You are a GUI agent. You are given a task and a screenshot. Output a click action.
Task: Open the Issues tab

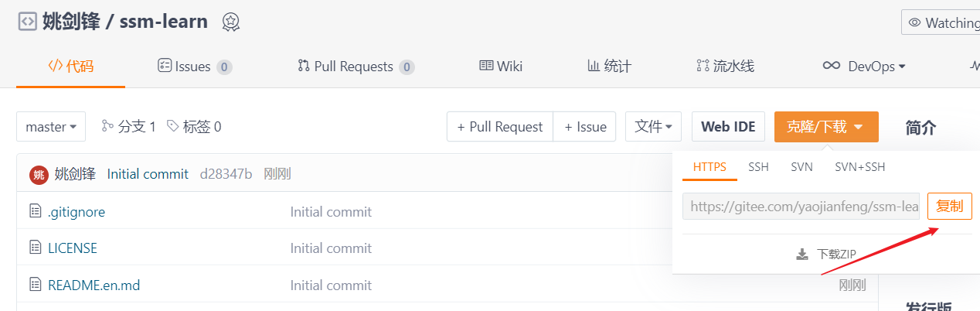click(x=195, y=67)
